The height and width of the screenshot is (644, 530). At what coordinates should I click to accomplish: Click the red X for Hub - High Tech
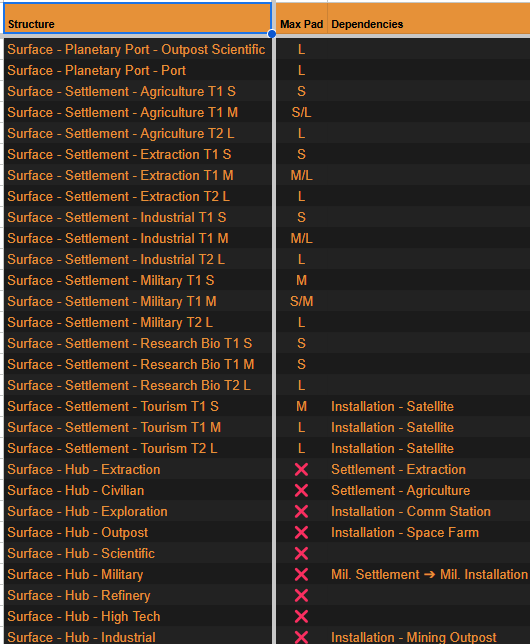301,616
